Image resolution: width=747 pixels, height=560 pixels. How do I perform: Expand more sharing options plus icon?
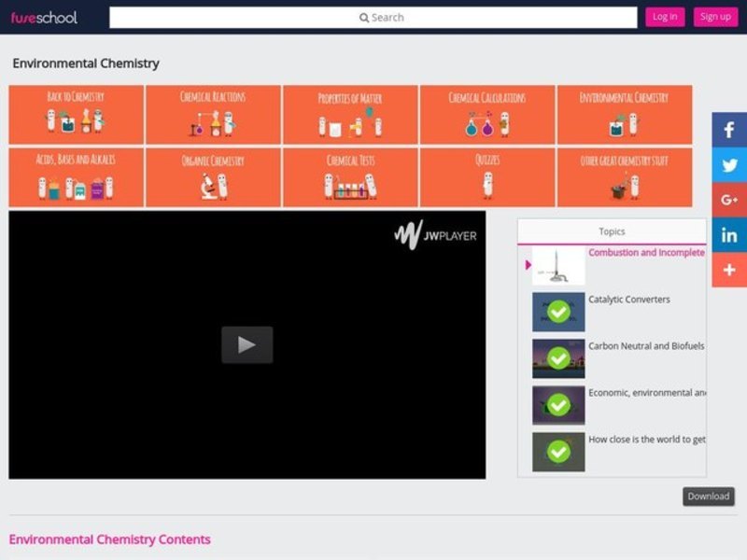point(729,270)
